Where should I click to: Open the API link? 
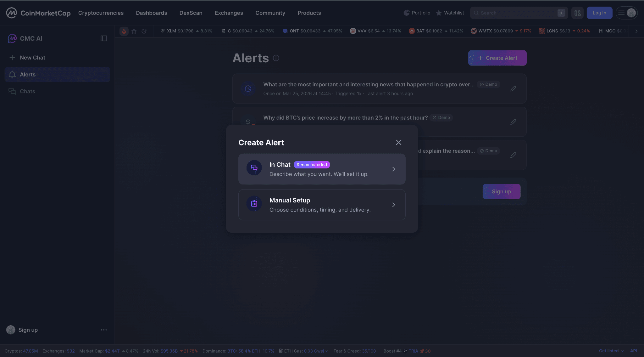coord(634,351)
